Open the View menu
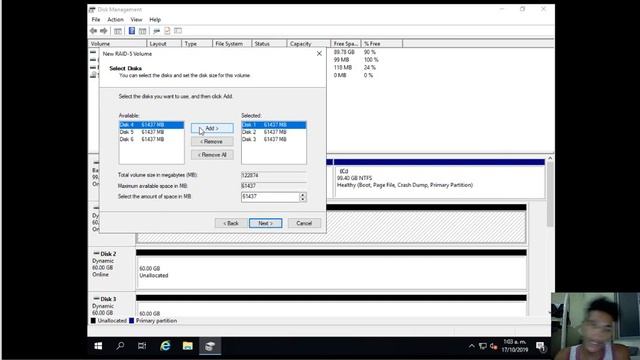 pos(136,20)
